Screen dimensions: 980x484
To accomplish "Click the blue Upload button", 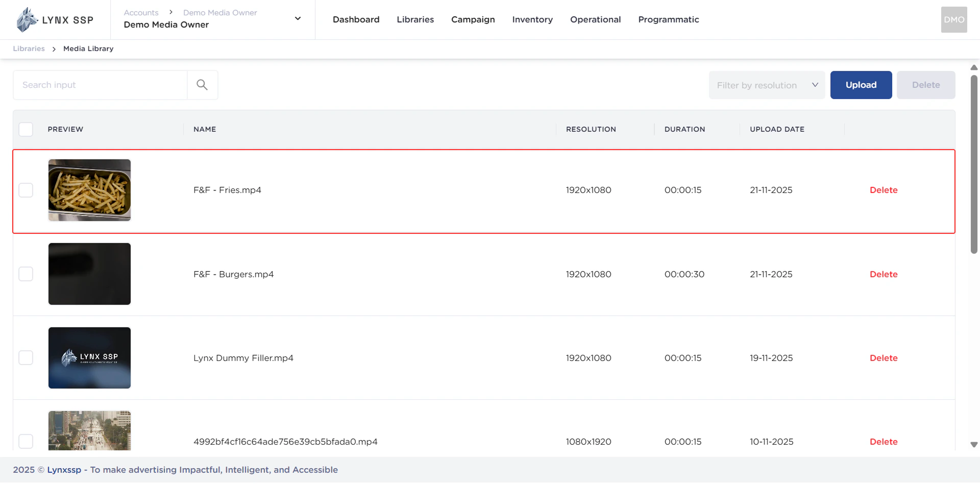I will 861,85.
